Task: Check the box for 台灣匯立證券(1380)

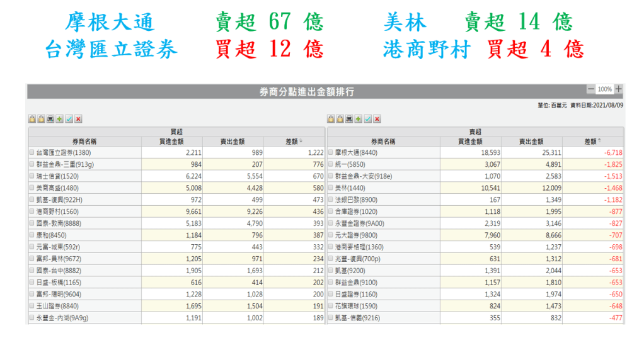Action: 32,152
